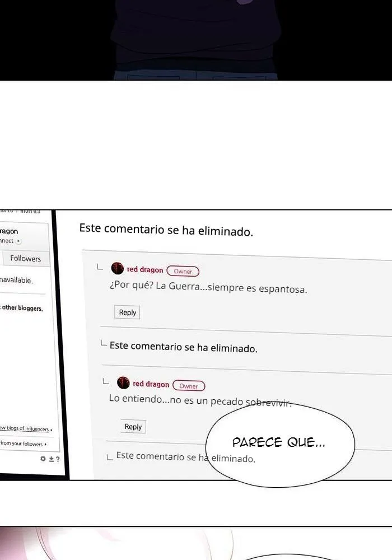Switch to the Followers tab
This screenshot has height=560, width=392.
[26, 258]
